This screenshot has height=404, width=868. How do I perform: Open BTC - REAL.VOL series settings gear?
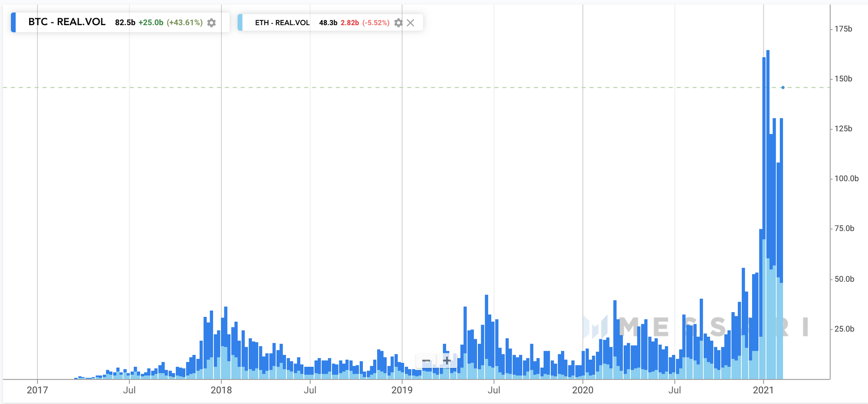[x=211, y=23]
